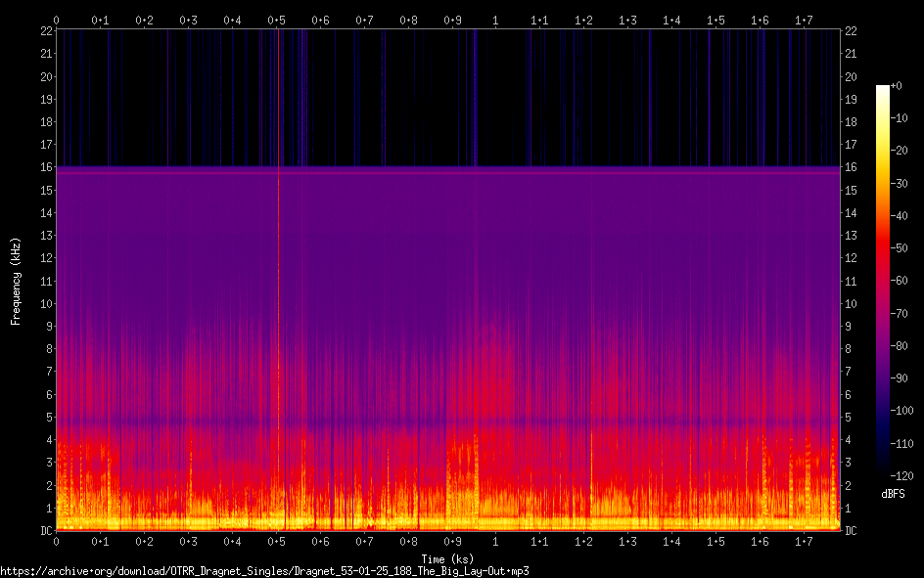This screenshot has width=924, height=578.
Task: Click the "dBFS" label under the color bar
Action: tap(892, 495)
